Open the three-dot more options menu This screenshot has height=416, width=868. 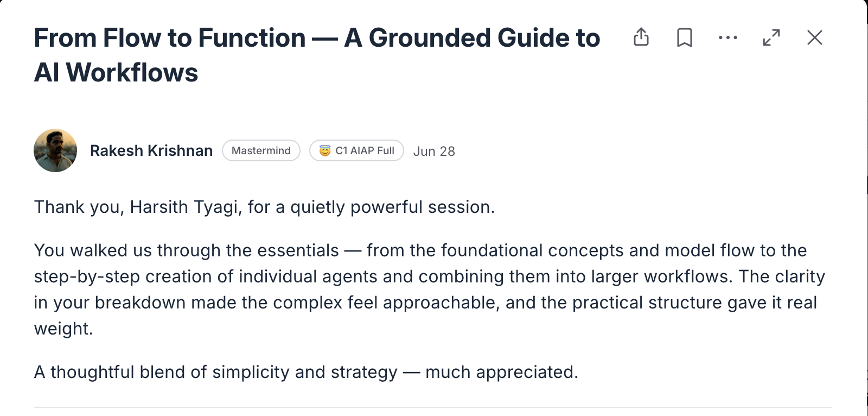coord(727,37)
